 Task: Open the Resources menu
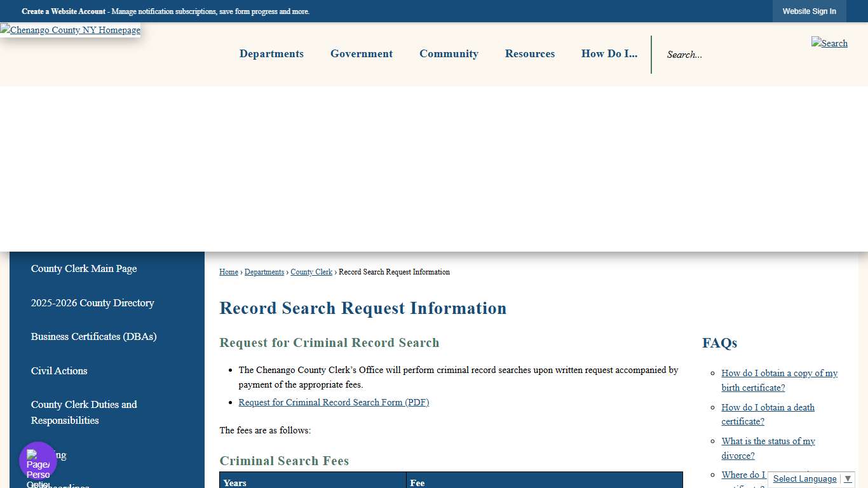pos(530,54)
